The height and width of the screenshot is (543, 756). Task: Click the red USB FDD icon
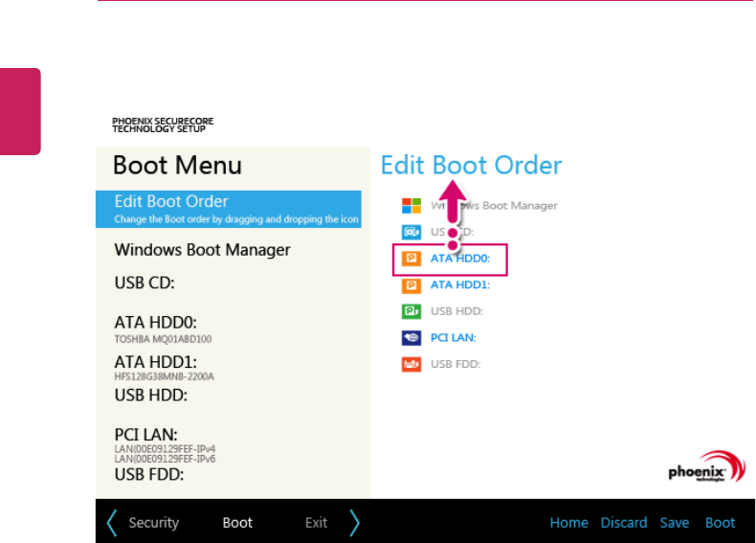411,364
